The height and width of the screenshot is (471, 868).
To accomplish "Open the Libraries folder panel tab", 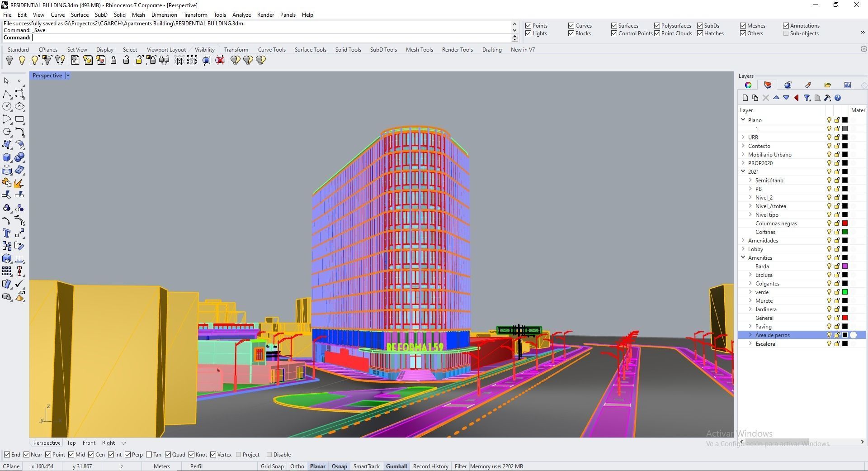I will pyautogui.click(x=827, y=85).
